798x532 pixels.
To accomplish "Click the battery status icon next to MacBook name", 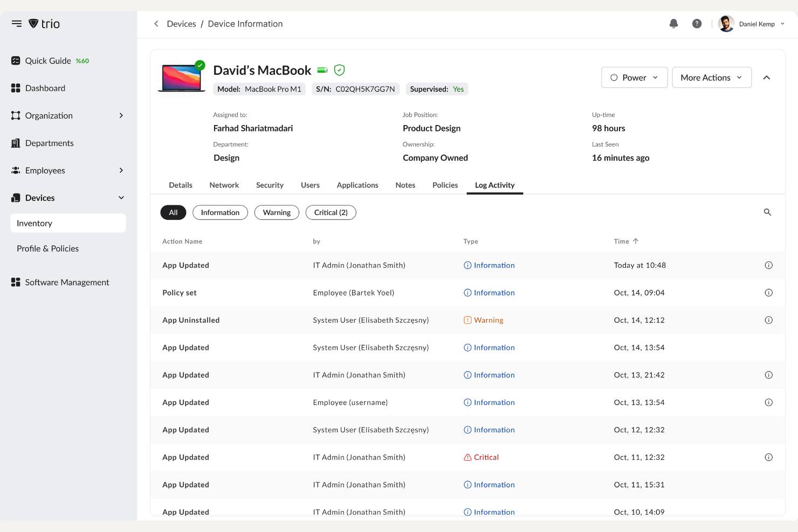I will 322,70.
